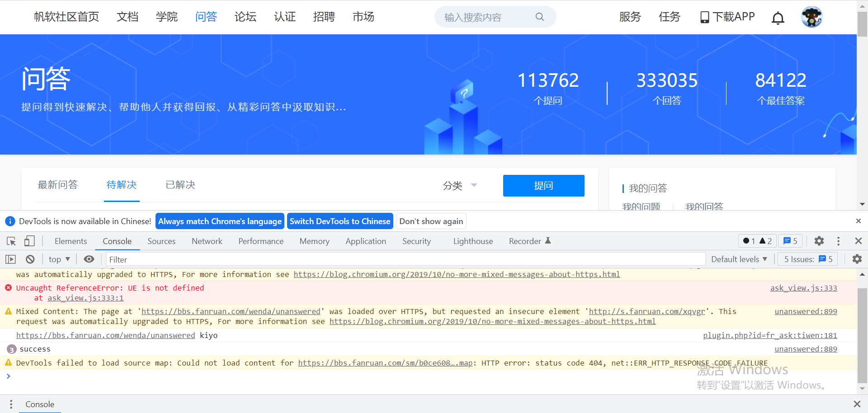The width and height of the screenshot is (868, 413).
Task: Click Don't show again button
Action: (x=431, y=221)
